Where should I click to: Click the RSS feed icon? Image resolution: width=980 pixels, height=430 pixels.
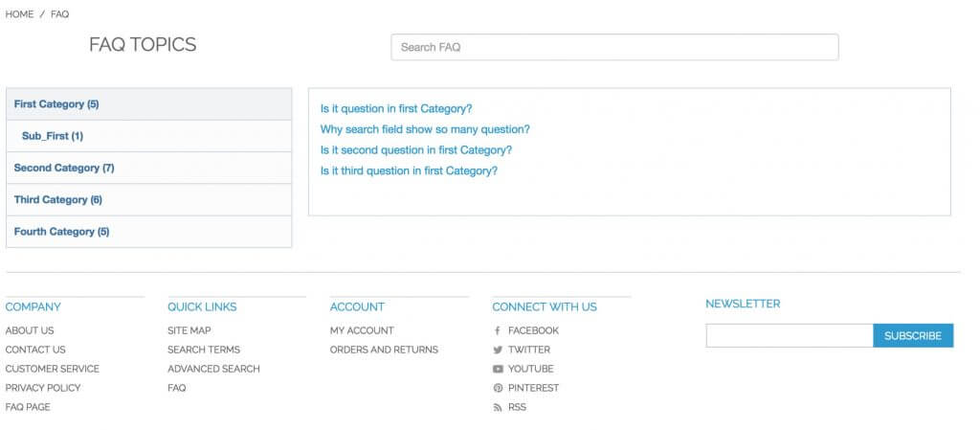click(498, 407)
